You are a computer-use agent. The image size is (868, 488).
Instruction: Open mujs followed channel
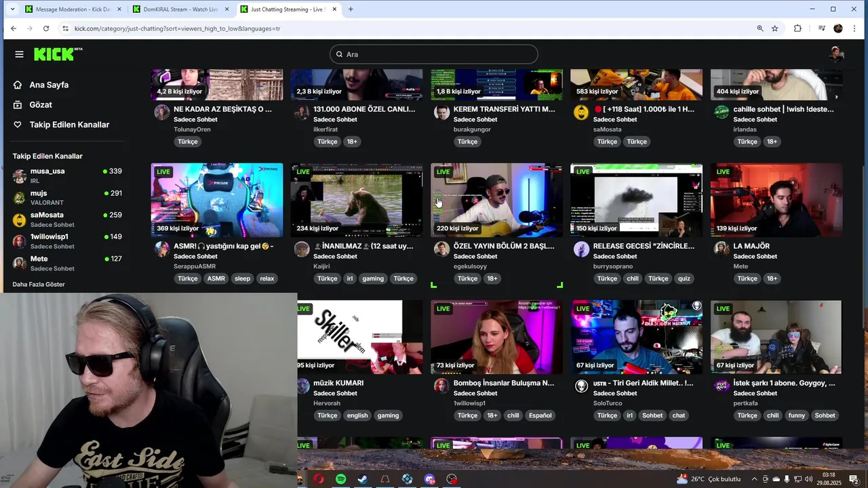(x=66, y=197)
